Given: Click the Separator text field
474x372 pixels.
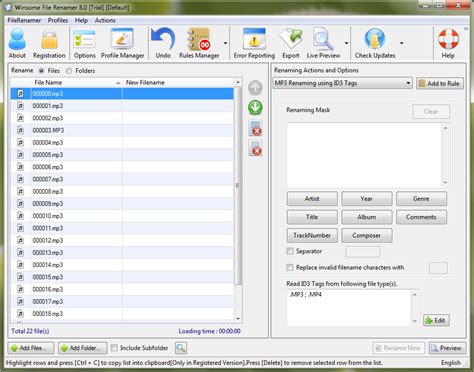Looking at the screenshot, I should coord(363,252).
